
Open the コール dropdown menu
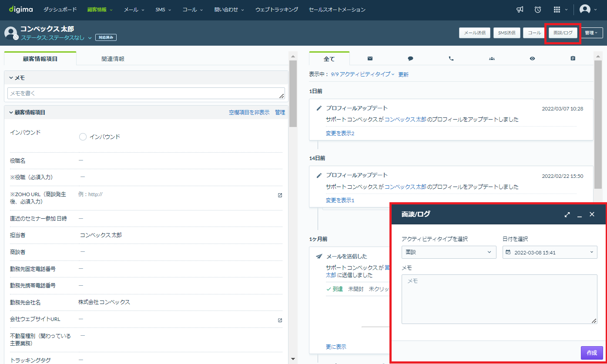tap(193, 10)
